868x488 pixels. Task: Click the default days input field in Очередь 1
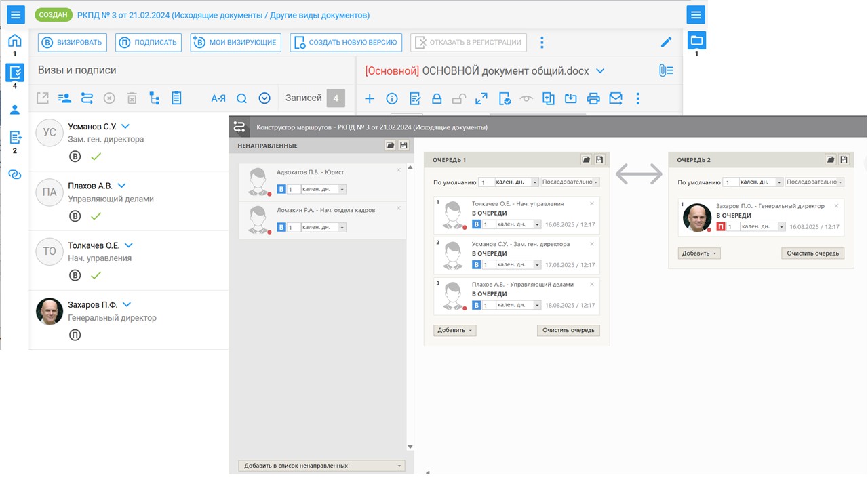486,182
